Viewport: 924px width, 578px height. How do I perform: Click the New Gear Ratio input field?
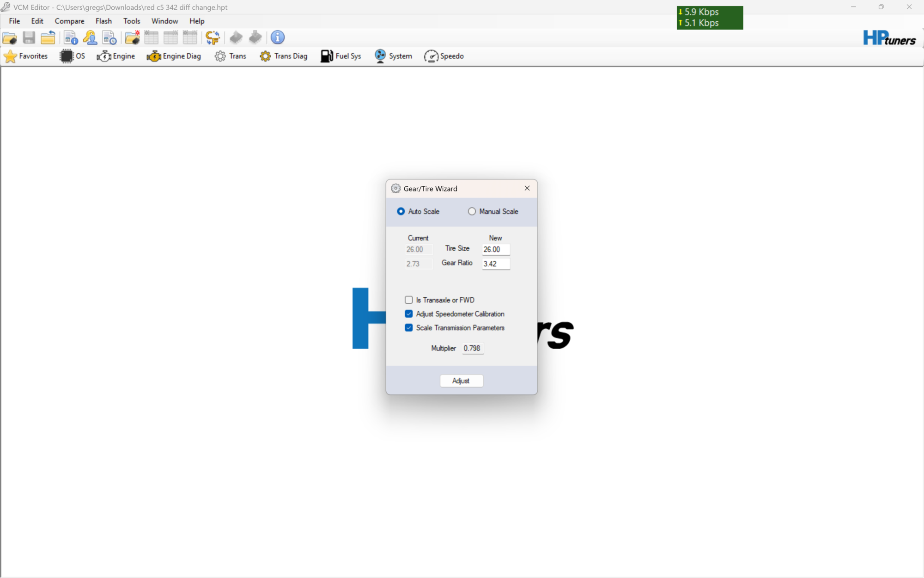[496, 264]
